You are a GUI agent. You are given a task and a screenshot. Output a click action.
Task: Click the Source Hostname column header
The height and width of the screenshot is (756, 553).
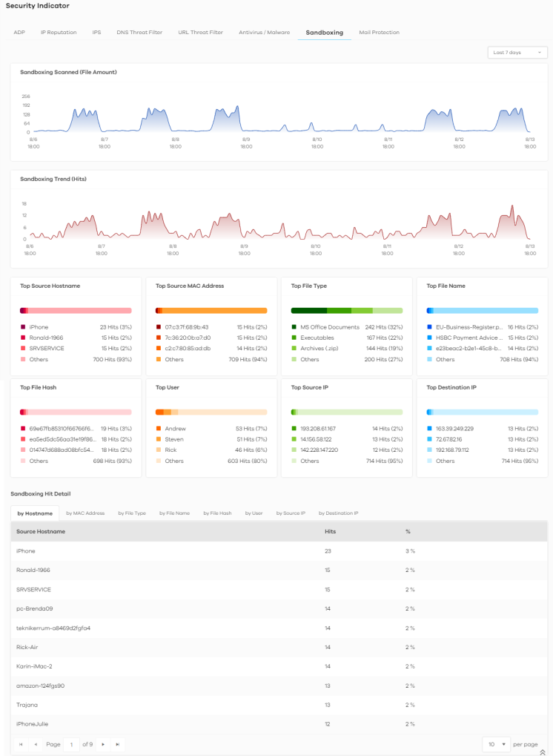pos(41,531)
